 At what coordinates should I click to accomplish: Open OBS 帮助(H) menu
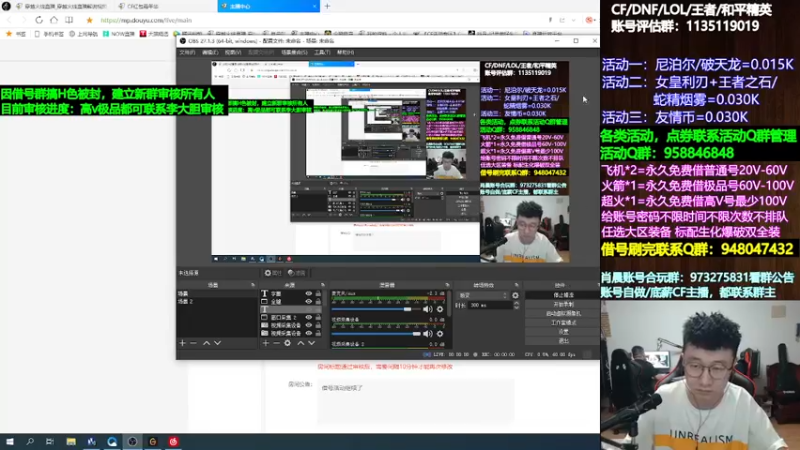click(345, 53)
